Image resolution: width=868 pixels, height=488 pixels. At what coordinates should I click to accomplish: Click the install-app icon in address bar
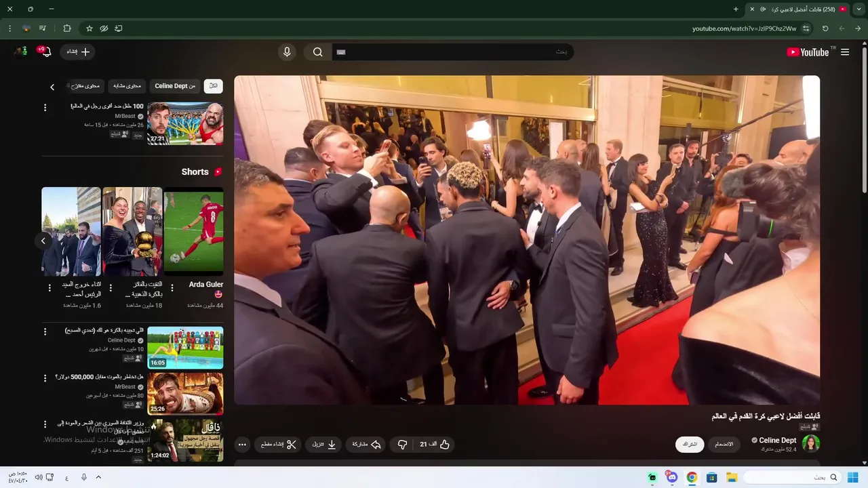pyautogui.click(x=119, y=28)
